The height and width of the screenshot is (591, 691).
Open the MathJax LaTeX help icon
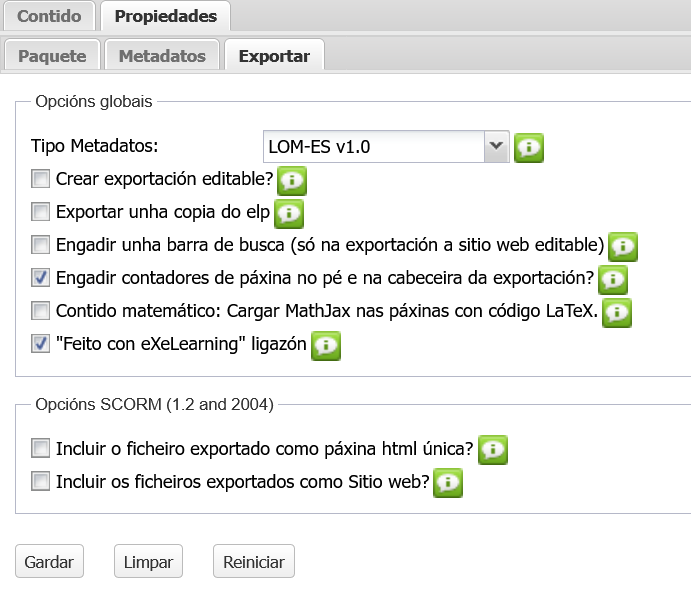617,312
